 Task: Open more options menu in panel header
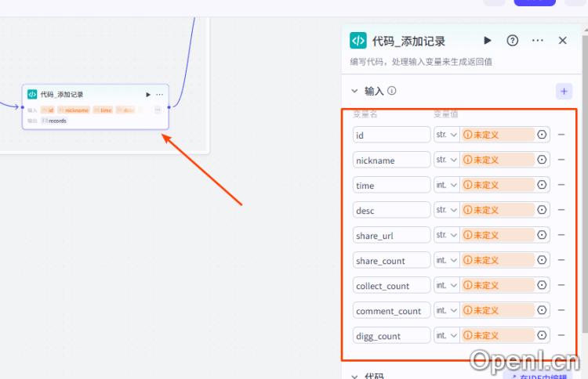click(537, 41)
